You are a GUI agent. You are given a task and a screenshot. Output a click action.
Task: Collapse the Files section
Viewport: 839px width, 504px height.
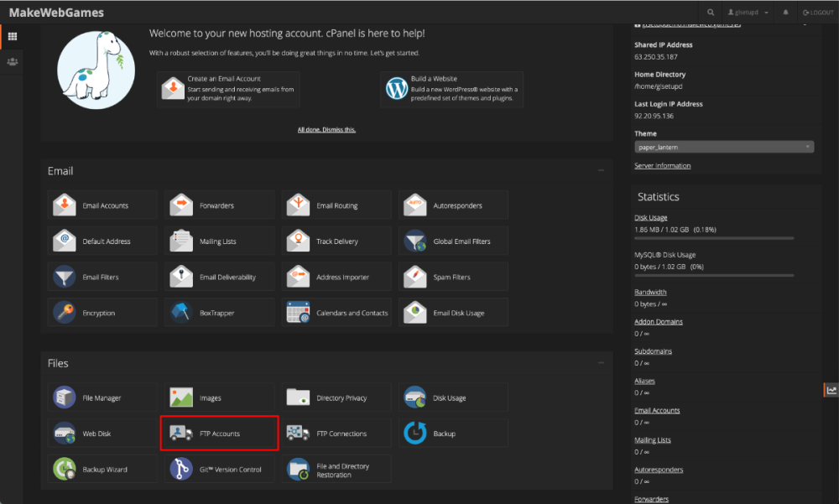click(601, 361)
